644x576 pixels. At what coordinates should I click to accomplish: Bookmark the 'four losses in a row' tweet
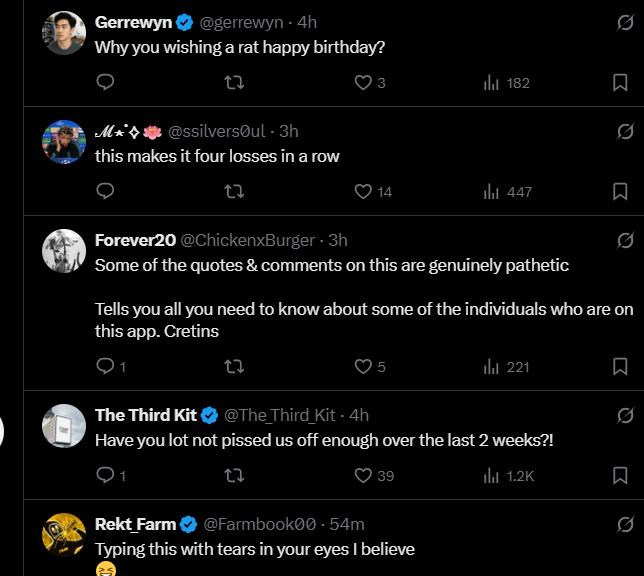tap(620, 192)
